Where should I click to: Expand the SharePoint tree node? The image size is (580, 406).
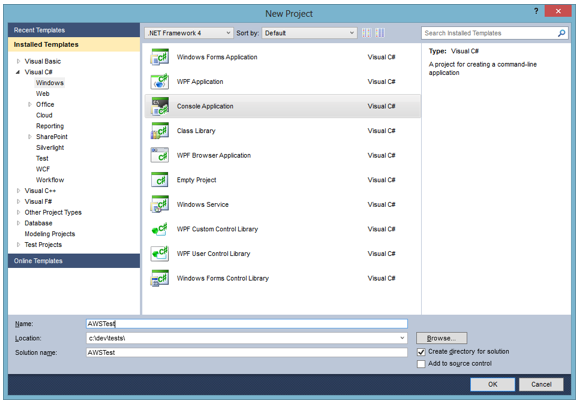point(30,137)
